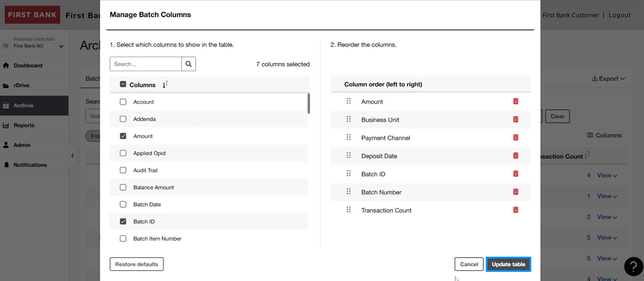Open the help question mark icon
The width and height of the screenshot is (644, 281).
(633, 266)
